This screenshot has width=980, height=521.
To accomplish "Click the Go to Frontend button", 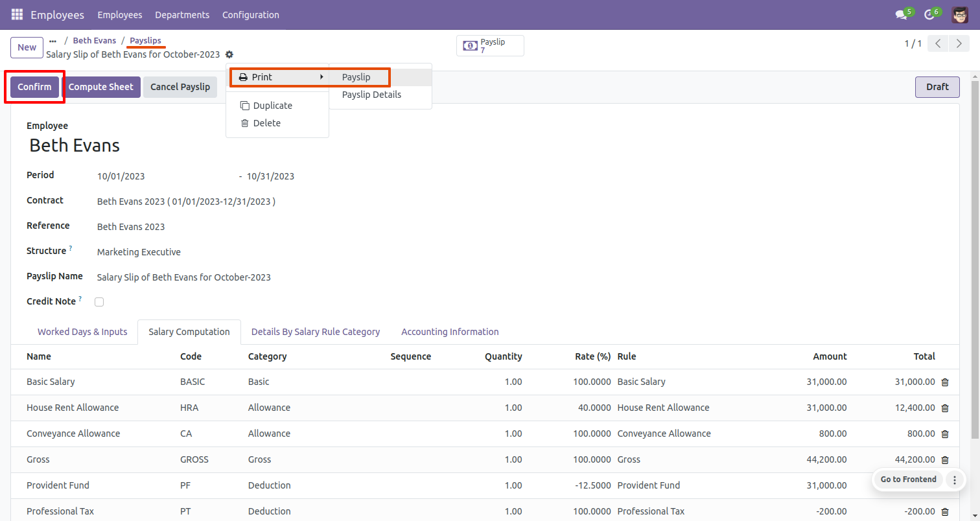I will click(x=909, y=480).
